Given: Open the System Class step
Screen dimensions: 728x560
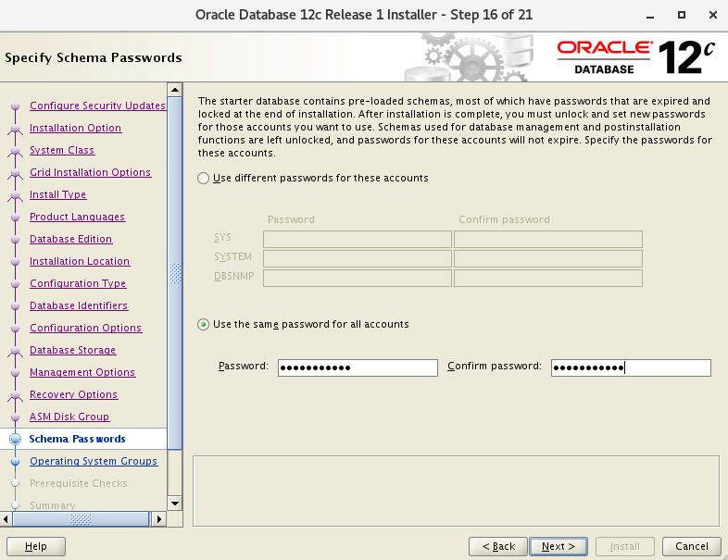Looking at the screenshot, I should (62, 150).
